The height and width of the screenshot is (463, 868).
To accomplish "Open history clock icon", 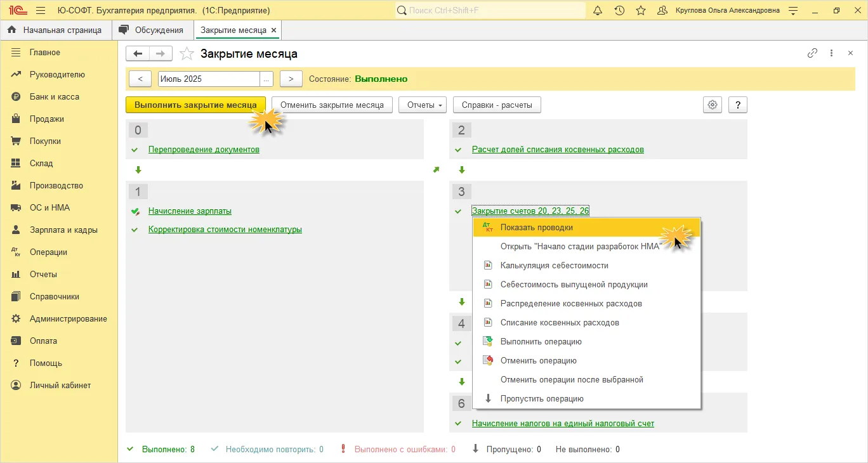I will pyautogui.click(x=619, y=10).
